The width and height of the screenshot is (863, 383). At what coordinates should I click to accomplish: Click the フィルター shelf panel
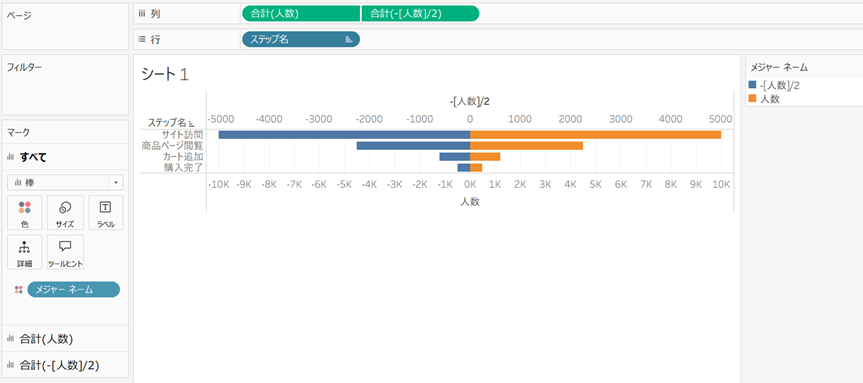(x=65, y=84)
